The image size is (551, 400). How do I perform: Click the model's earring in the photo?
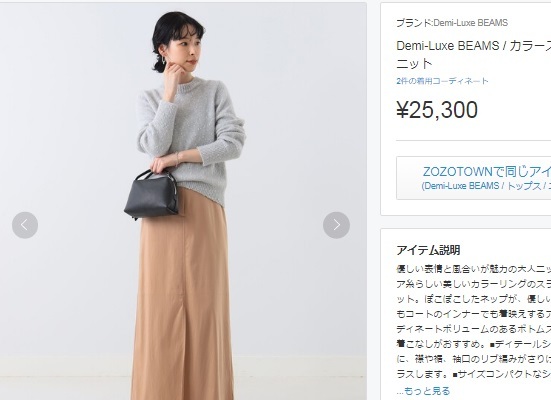pyautogui.click(x=164, y=63)
